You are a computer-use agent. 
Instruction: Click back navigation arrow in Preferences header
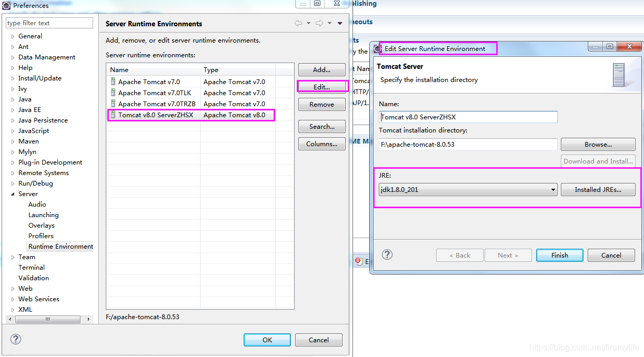point(298,23)
